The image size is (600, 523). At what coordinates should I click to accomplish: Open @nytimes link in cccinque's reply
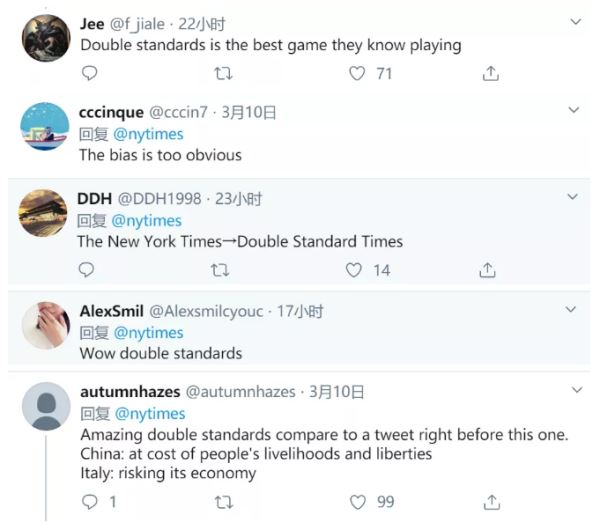tap(148, 134)
